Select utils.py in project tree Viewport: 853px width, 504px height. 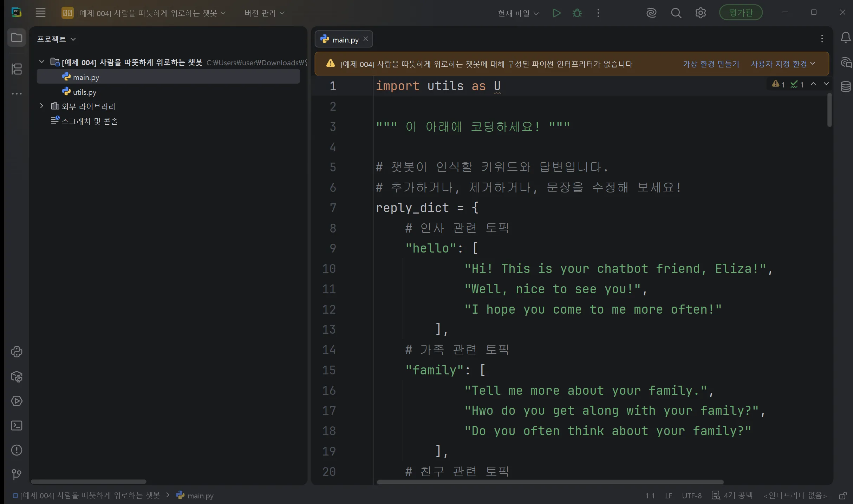point(168,92)
